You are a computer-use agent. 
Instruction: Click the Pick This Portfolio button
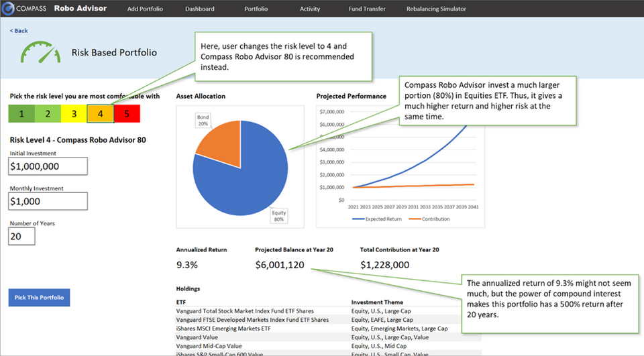pos(39,297)
